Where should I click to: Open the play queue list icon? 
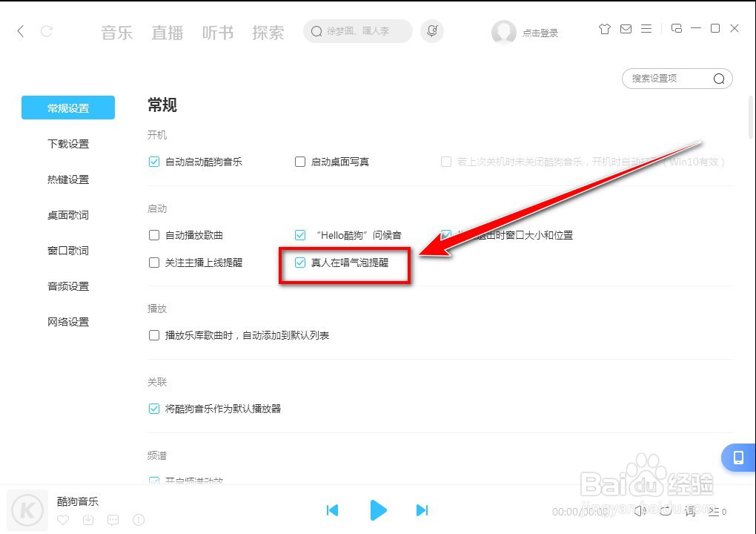click(x=717, y=511)
